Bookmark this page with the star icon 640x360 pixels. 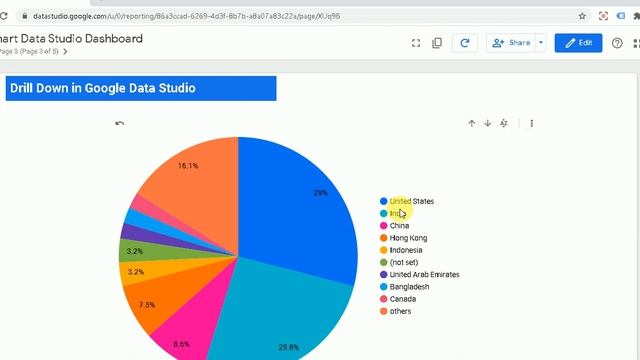(x=582, y=16)
